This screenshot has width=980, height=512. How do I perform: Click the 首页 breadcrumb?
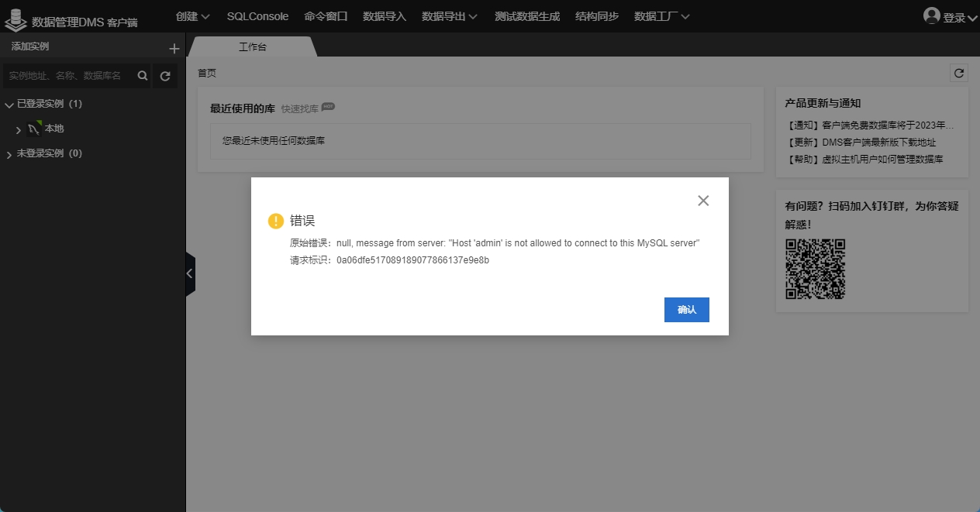207,73
